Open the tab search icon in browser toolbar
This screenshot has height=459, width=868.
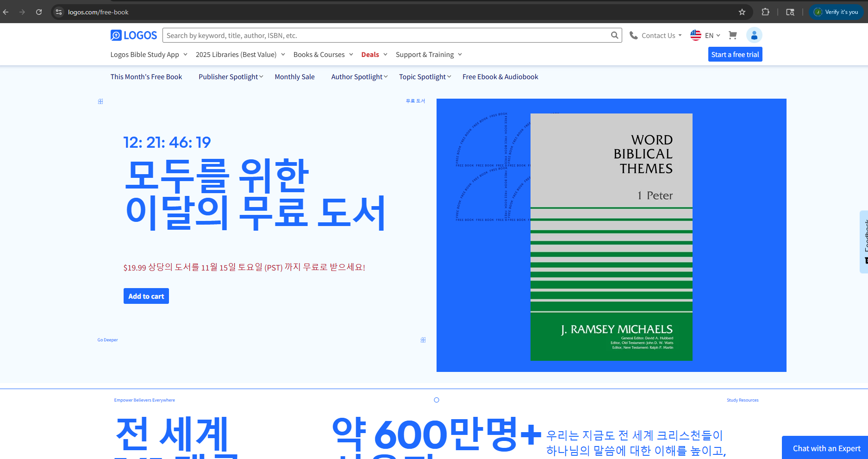[x=790, y=12]
